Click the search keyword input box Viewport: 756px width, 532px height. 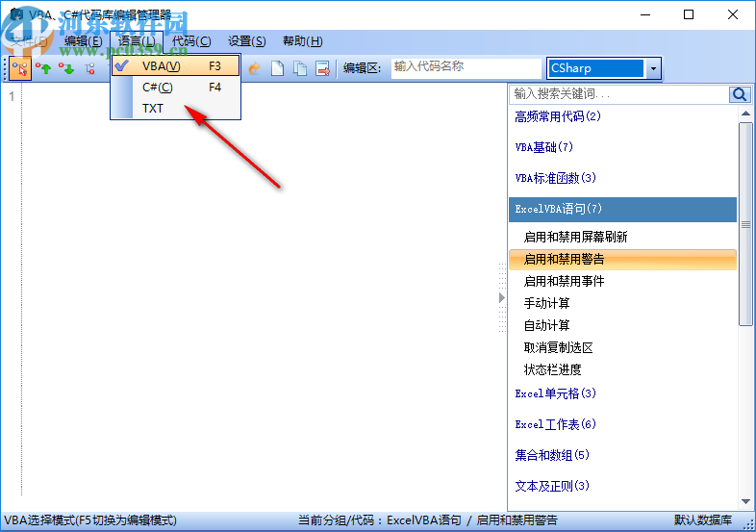(619, 94)
